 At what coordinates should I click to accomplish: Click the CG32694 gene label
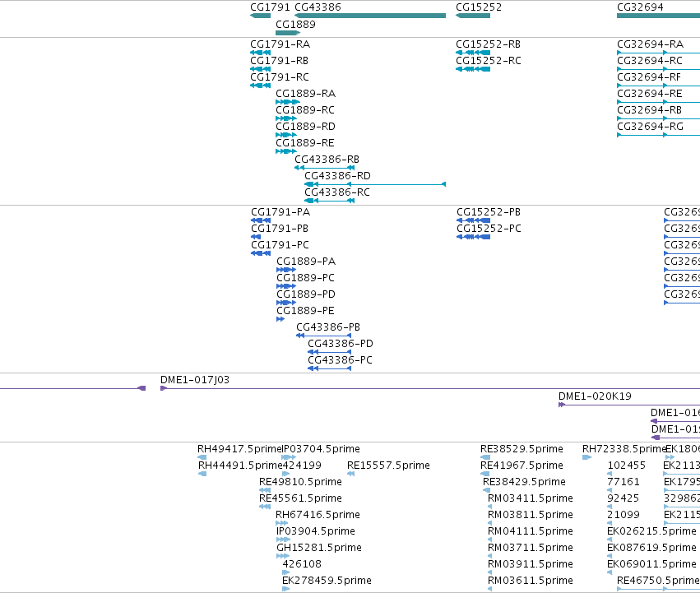[x=640, y=7]
